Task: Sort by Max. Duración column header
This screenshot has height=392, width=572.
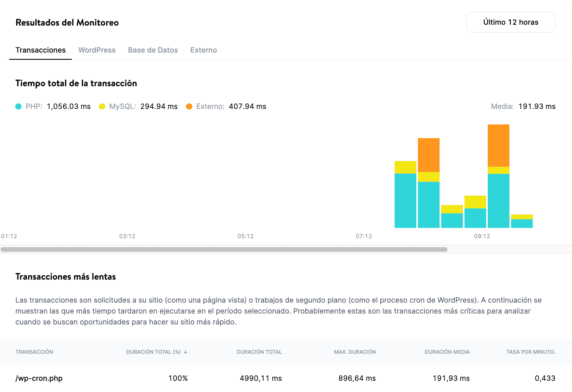Action: pos(354,352)
